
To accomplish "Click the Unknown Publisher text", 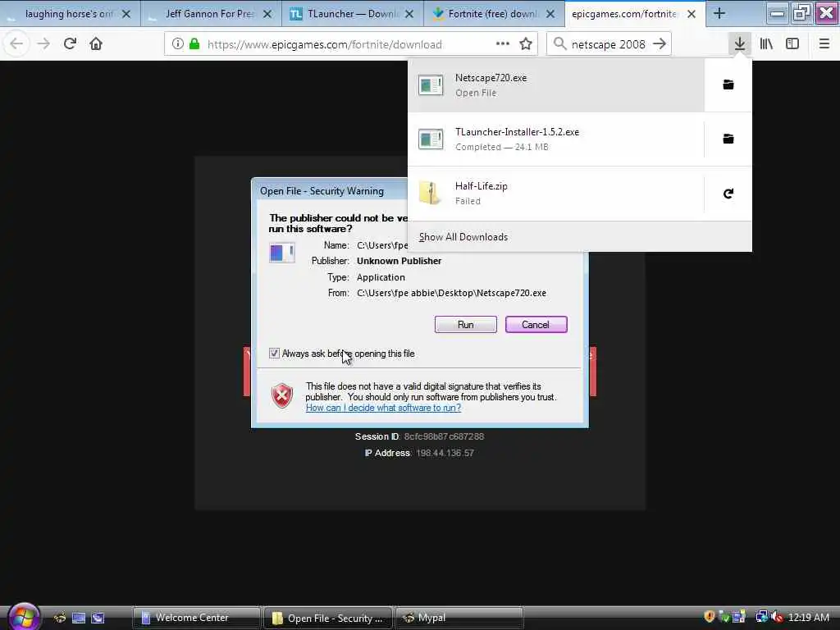I will (399, 261).
